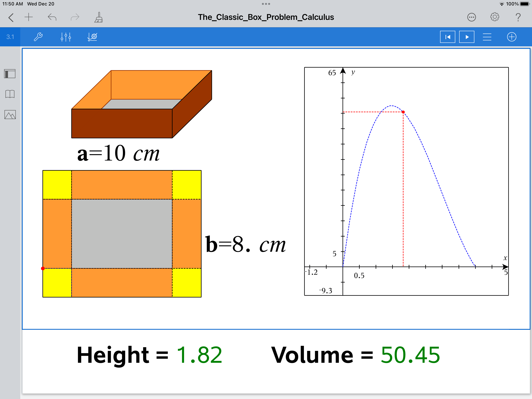Viewport: 532px width, 399px height.
Task: Expand the three-line list menu
Action: (x=487, y=37)
